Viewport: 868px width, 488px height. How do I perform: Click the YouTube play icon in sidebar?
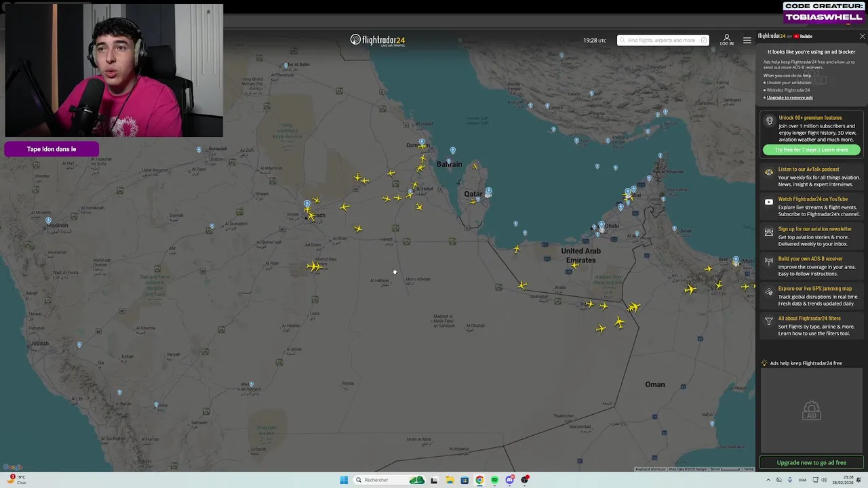[768, 202]
